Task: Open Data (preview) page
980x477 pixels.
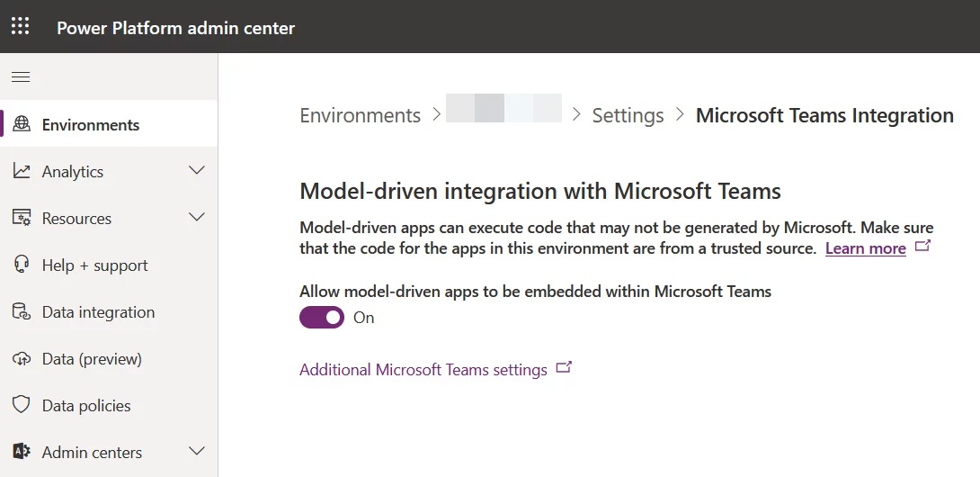Action: click(109, 359)
